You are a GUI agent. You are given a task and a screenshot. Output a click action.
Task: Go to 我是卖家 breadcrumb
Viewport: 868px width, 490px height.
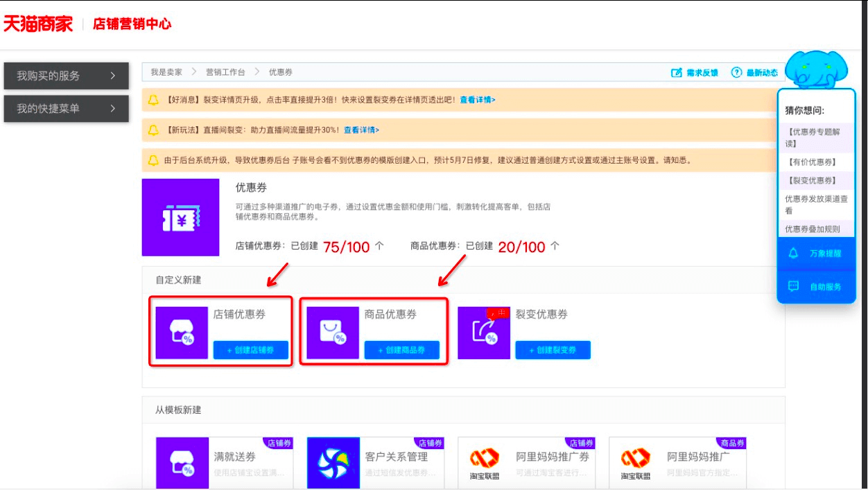coord(166,72)
